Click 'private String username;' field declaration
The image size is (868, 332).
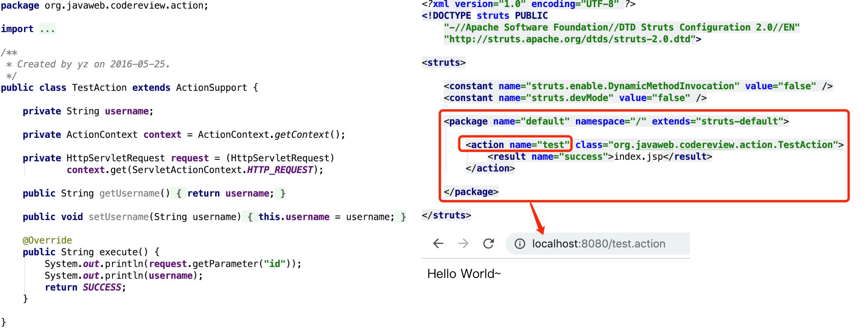tap(88, 111)
